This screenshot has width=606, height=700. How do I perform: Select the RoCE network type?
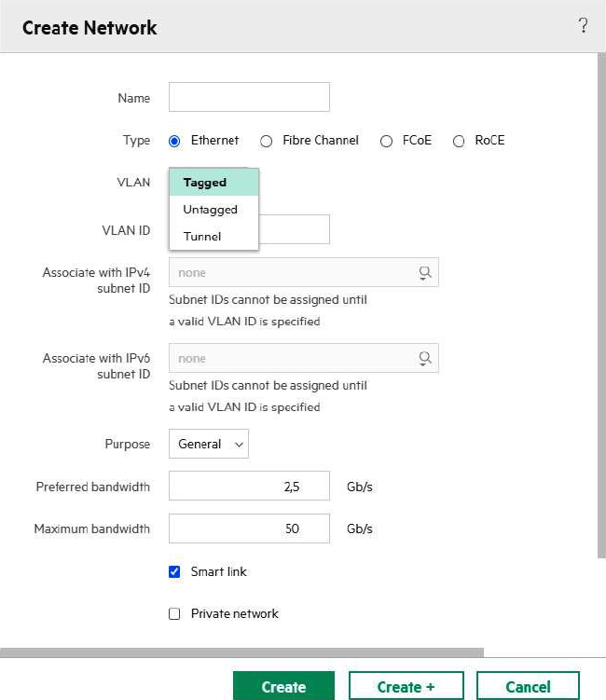tap(458, 141)
